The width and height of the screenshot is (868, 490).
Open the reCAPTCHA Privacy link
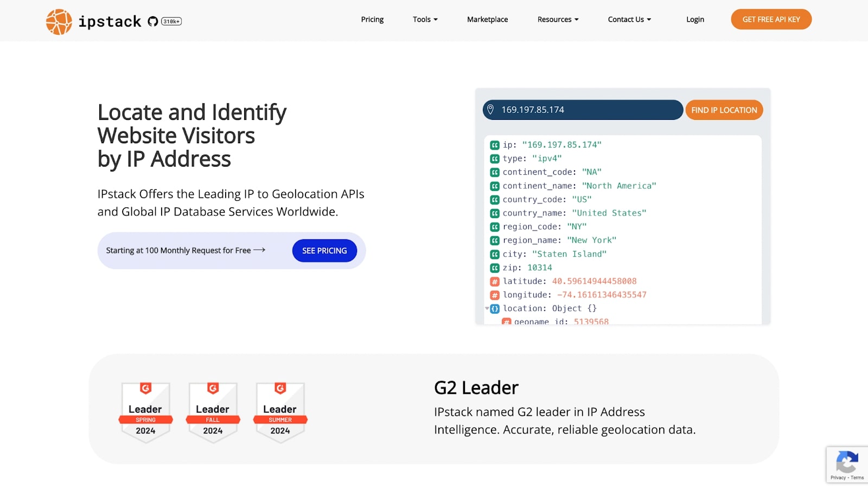(x=838, y=478)
